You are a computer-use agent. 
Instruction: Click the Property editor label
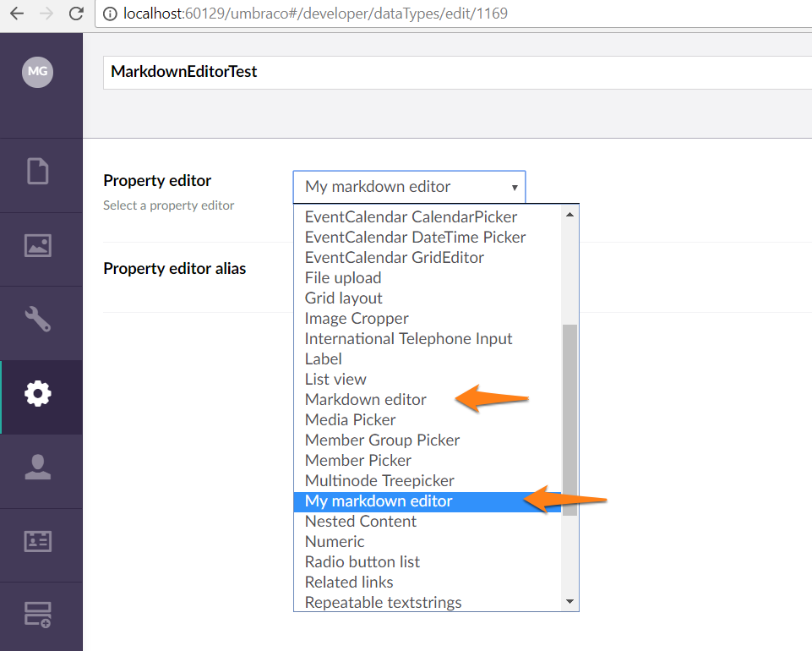coord(157,180)
